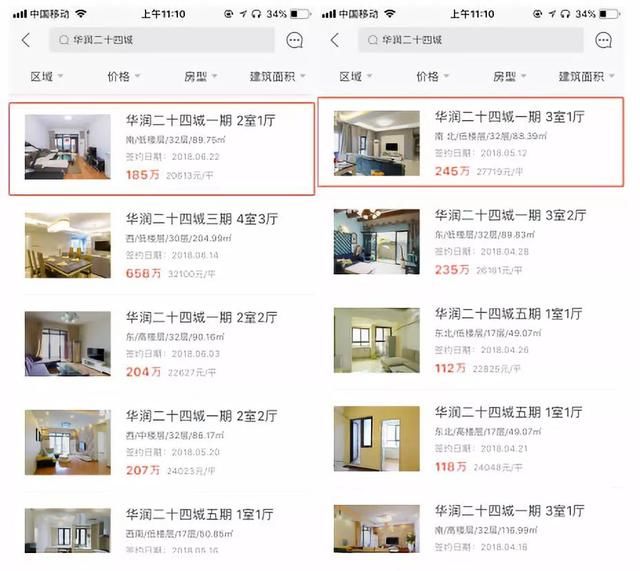This screenshot has height=571, width=640.
Task: Open chat message icon on left screen
Action: pos(294,40)
